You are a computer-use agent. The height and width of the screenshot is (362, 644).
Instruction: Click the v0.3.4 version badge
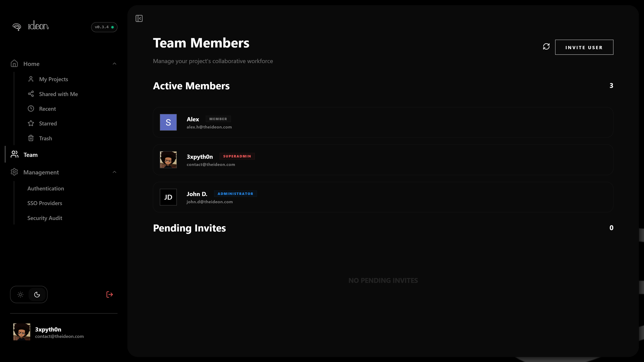(x=104, y=27)
